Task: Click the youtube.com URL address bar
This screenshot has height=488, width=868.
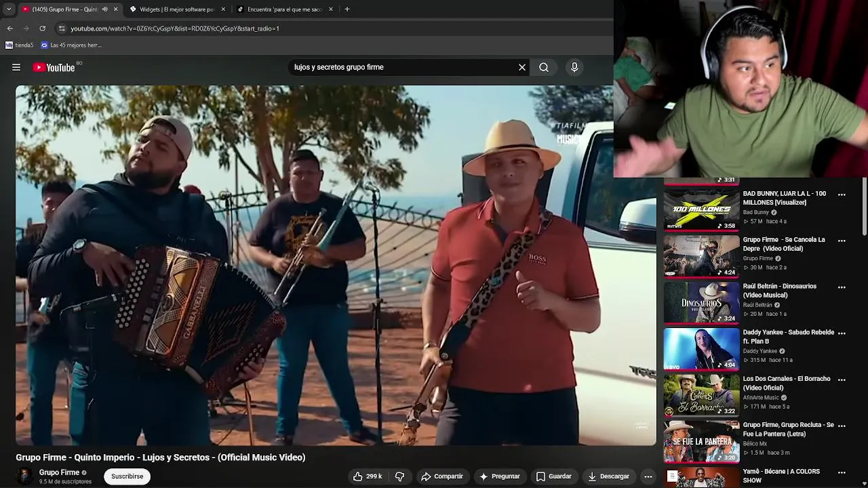Action: point(174,28)
